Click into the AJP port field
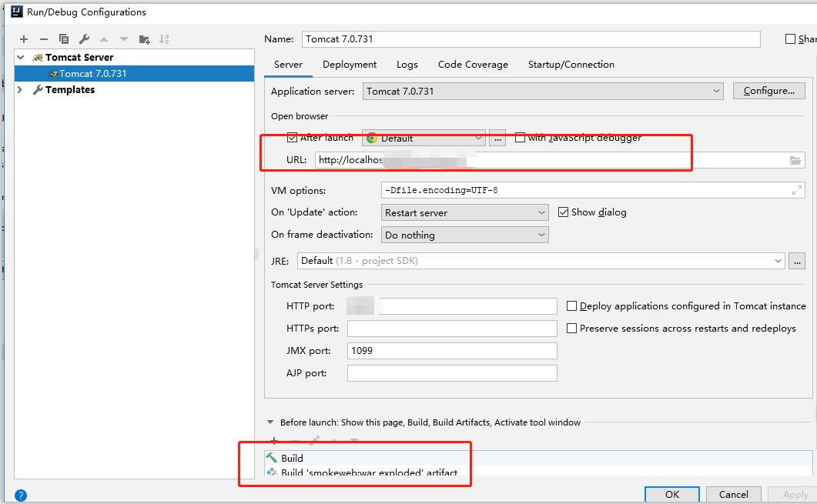Image resolution: width=817 pixels, height=504 pixels. [452, 373]
